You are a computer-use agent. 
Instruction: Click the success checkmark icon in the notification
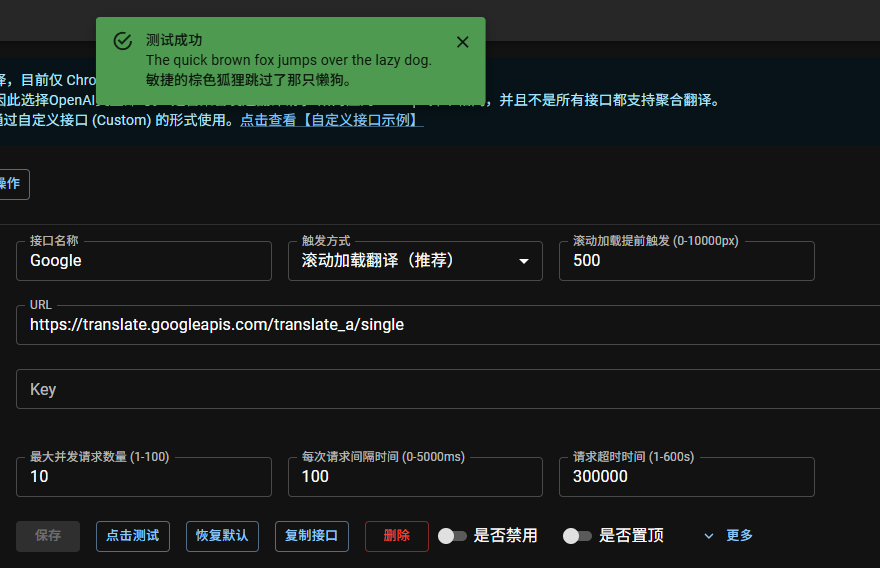pyautogui.click(x=123, y=41)
